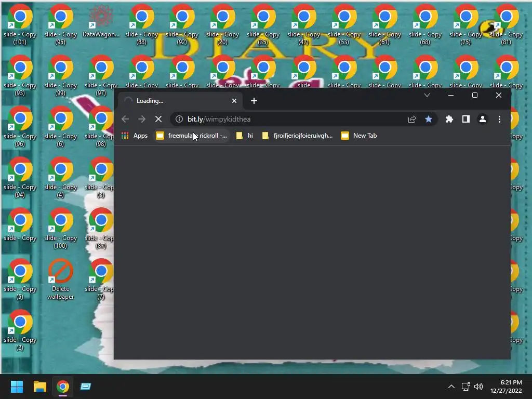Select the Delete wallpaper desktop shortcut

60,280
